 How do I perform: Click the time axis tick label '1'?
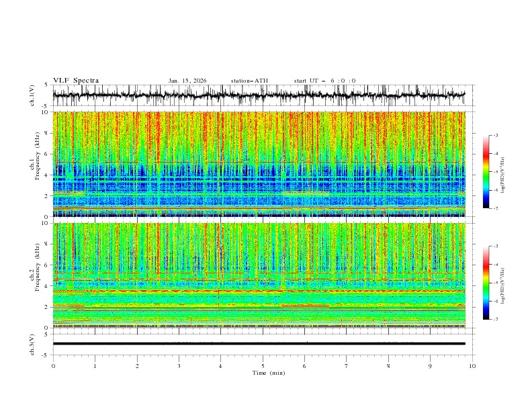point(95,366)
